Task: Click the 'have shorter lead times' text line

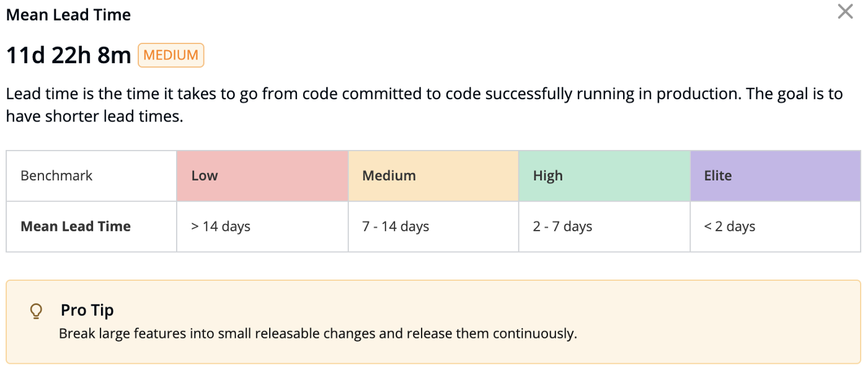Action: pos(94,116)
